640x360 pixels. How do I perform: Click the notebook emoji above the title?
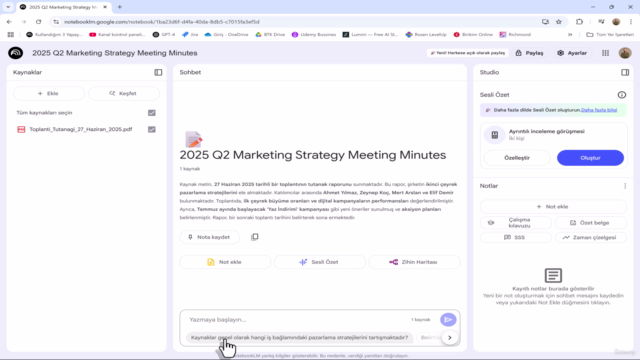(x=193, y=139)
